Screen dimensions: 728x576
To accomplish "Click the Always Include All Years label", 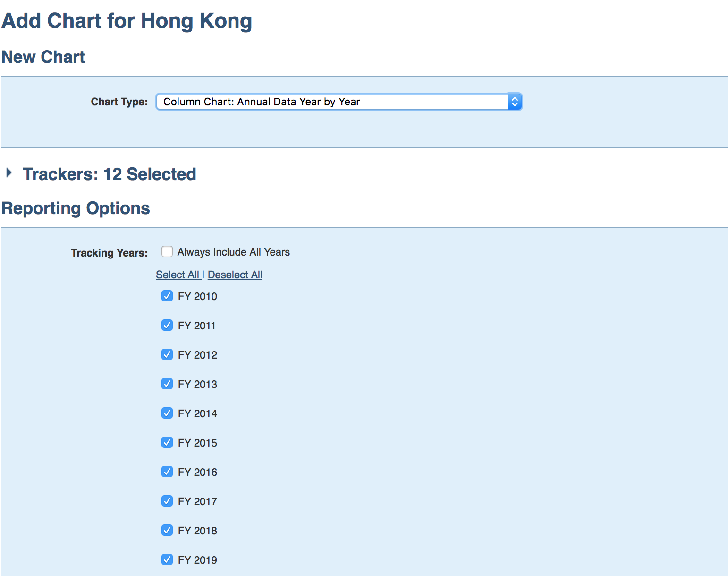I will pos(233,252).
